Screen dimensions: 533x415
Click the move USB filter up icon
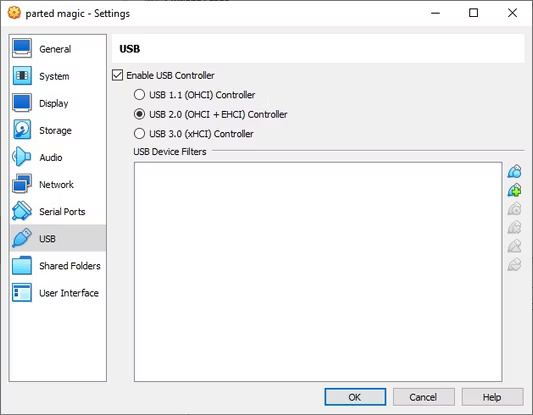(x=514, y=246)
